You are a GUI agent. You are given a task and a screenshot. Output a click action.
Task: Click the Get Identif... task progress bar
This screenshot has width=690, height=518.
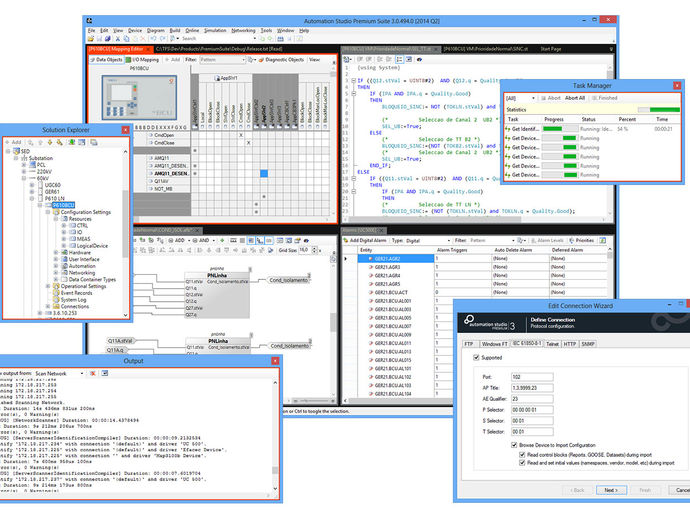[560, 129]
